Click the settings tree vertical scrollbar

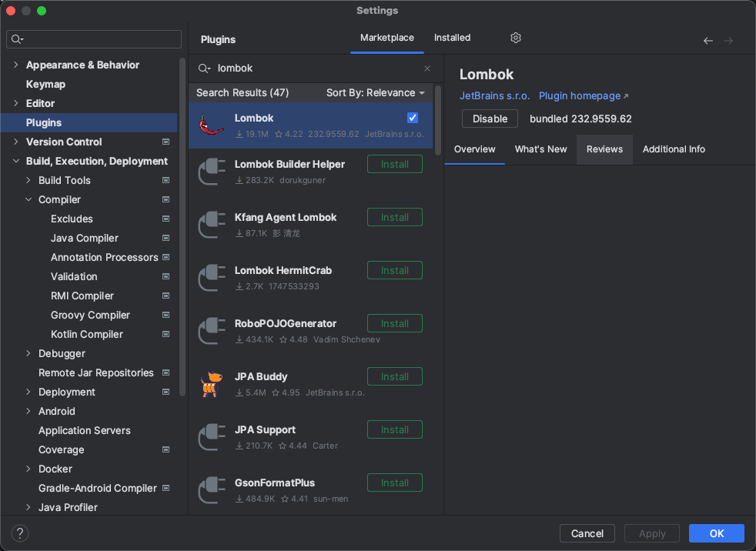click(x=182, y=226)
